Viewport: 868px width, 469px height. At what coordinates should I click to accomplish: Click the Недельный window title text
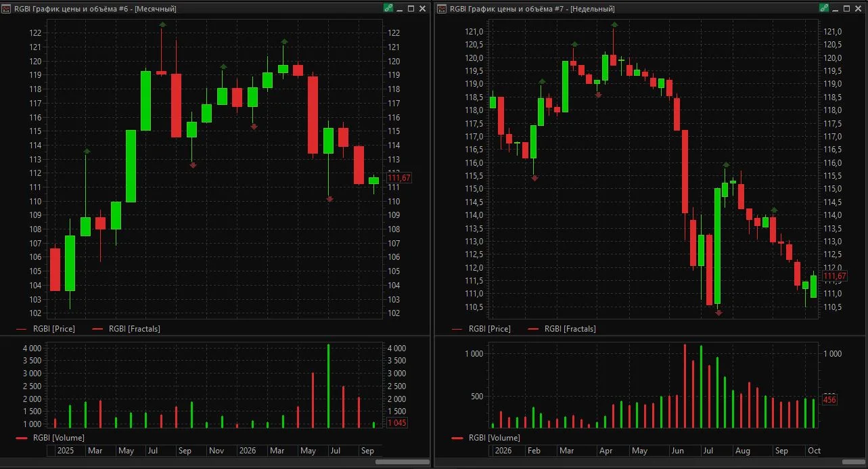[x=532, y=8]
